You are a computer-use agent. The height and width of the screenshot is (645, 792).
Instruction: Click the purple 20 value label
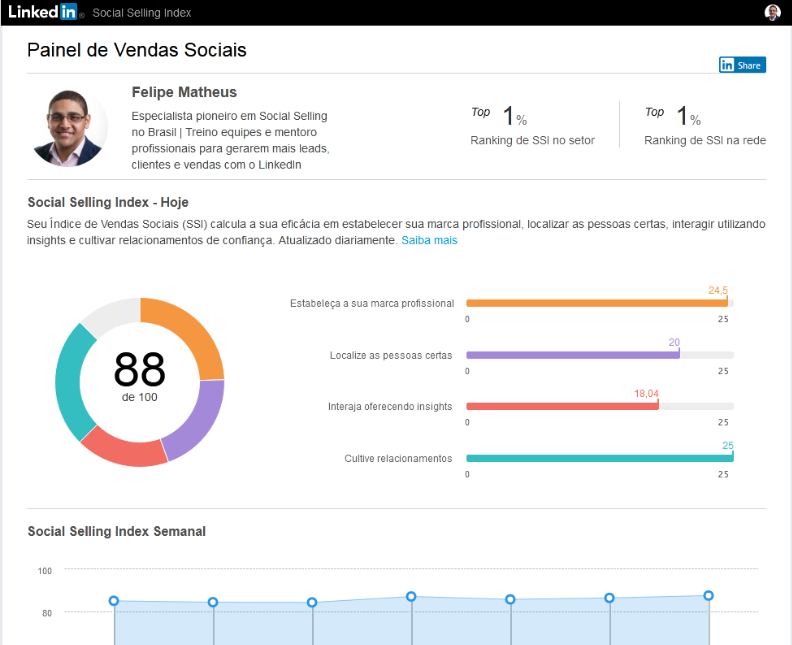pyautogui.click(x=674, y=342)
